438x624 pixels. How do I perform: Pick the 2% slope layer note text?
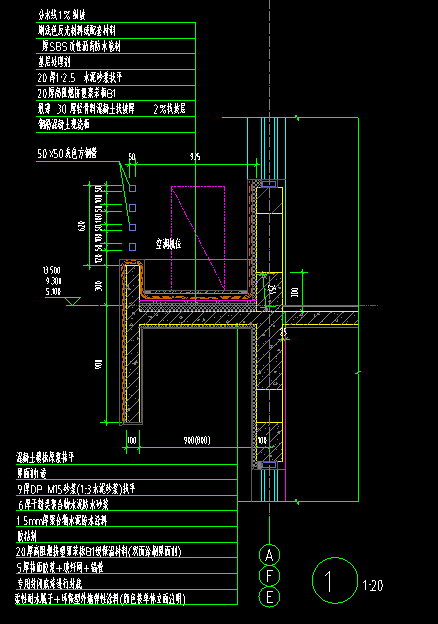[169, 109]
